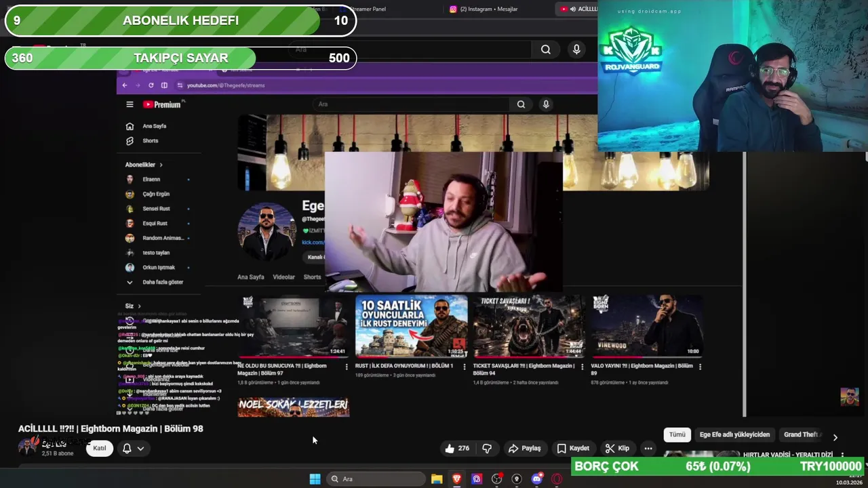Select Ege Efe adlı yükleyiciden chip
868x488 pixels.
click(734, 434)
